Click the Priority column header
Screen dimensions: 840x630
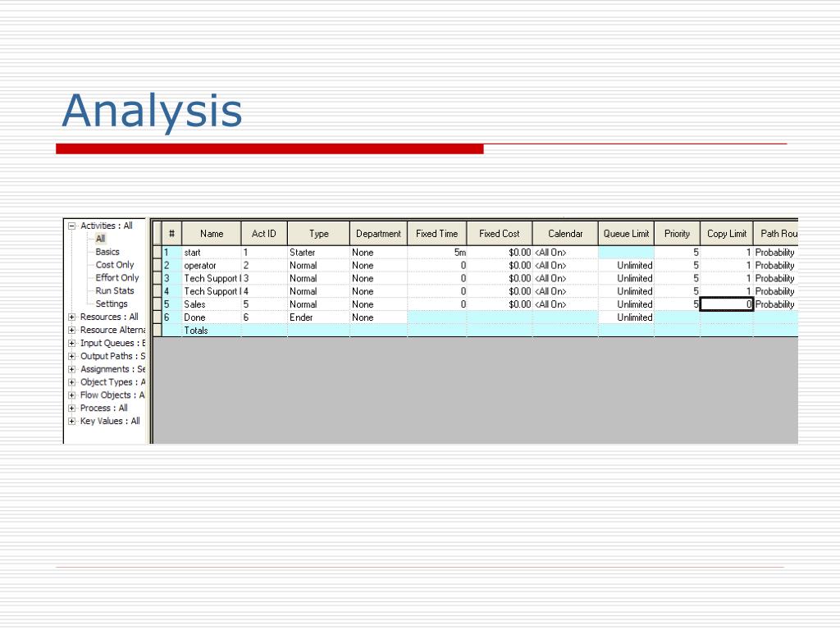677,234
